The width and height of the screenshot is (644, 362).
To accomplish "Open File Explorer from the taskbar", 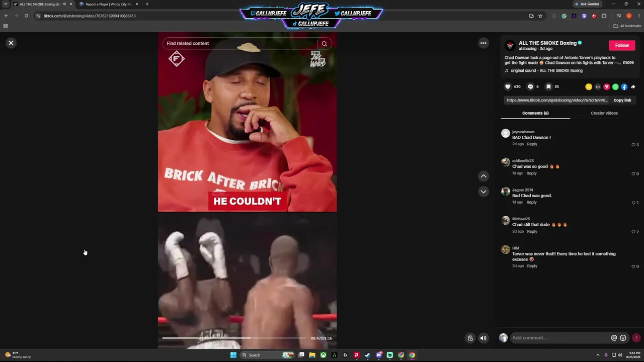I will click(x=312, y=355).
